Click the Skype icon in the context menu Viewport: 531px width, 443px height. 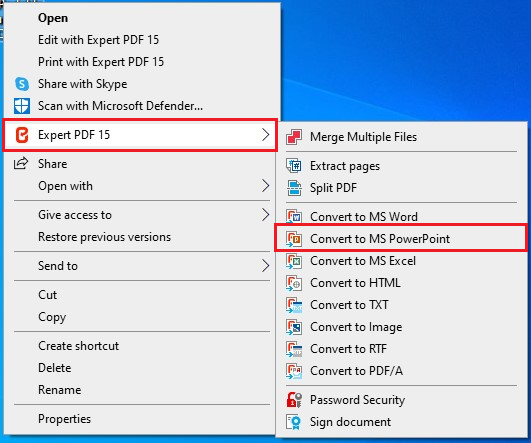point(22,84)
